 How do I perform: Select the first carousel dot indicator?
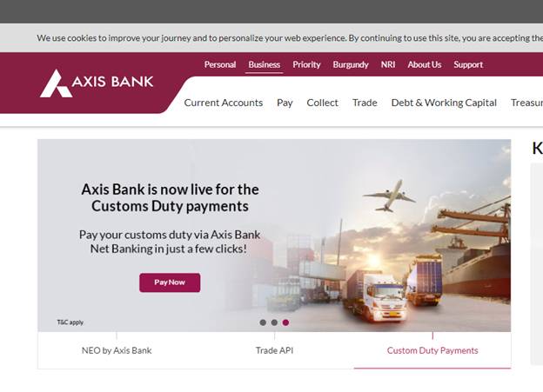click(263, 322)
